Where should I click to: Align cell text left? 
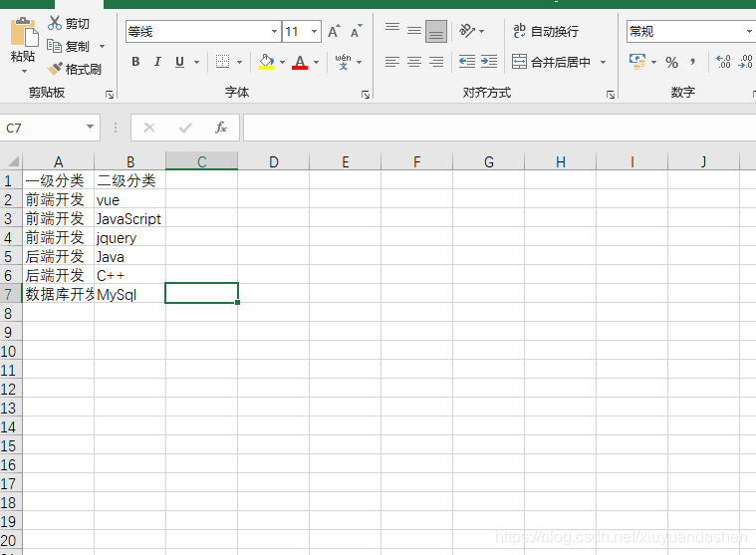coord(392,62)
